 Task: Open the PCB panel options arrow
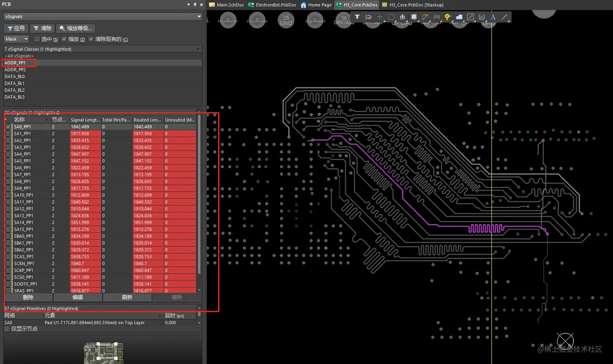click(189, 4)
